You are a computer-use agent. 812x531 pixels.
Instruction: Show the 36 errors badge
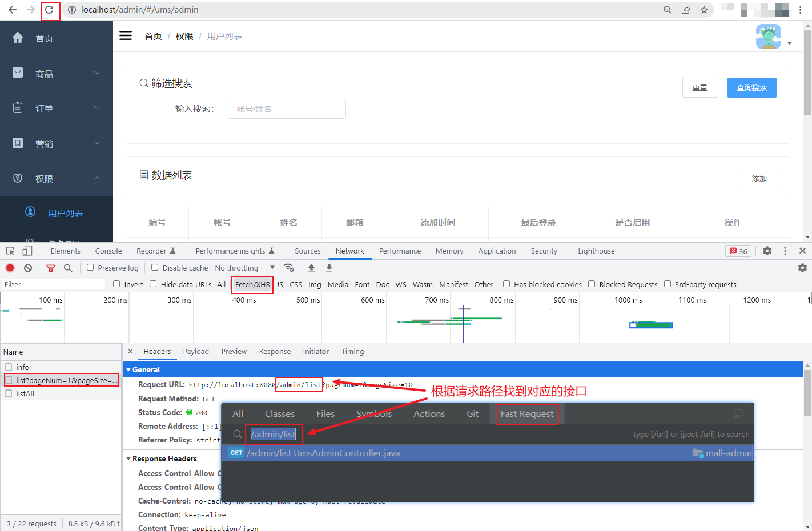[x=739, y=251]
